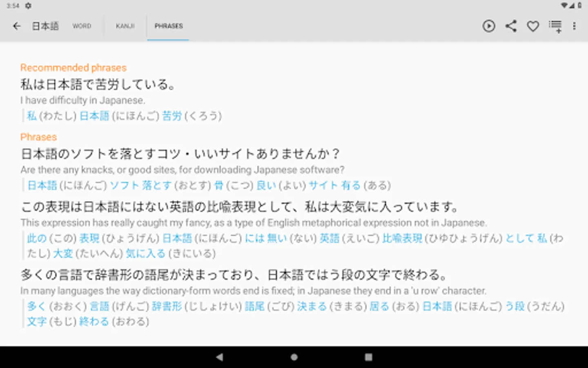Select the sentence 私は日本語で苦労している。
Image resolution: width=588 pixels, height=368 pixels.
98,85
